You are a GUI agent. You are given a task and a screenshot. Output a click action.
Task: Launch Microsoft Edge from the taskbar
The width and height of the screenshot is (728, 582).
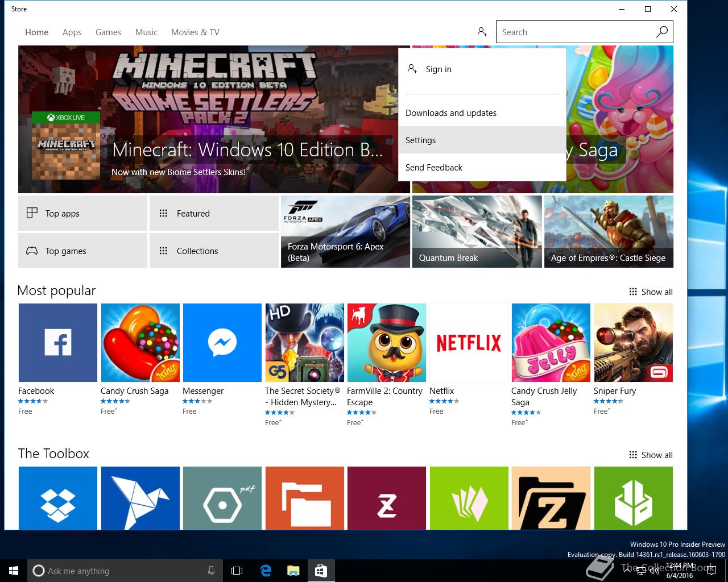point(266,571)
